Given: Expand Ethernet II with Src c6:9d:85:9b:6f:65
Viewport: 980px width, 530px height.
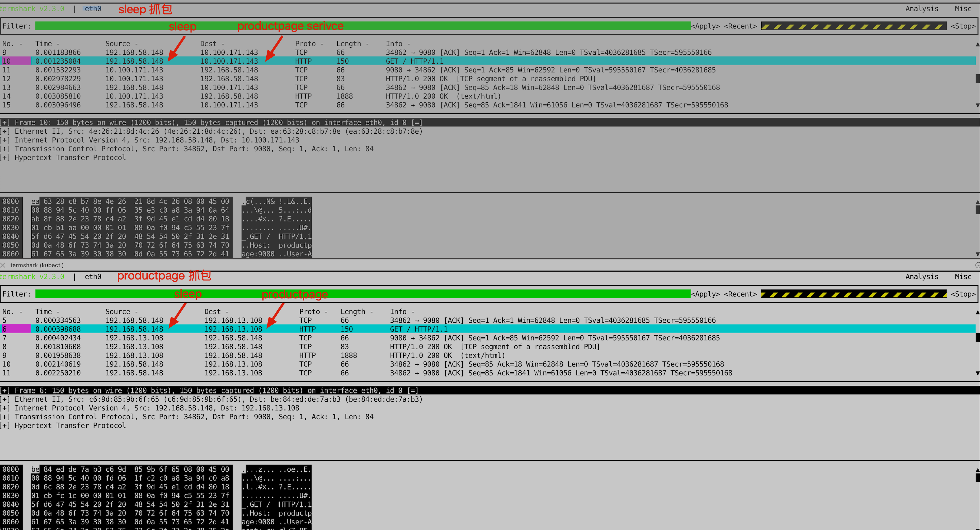Looking at the screenshot, I should [x=5, y=399].
